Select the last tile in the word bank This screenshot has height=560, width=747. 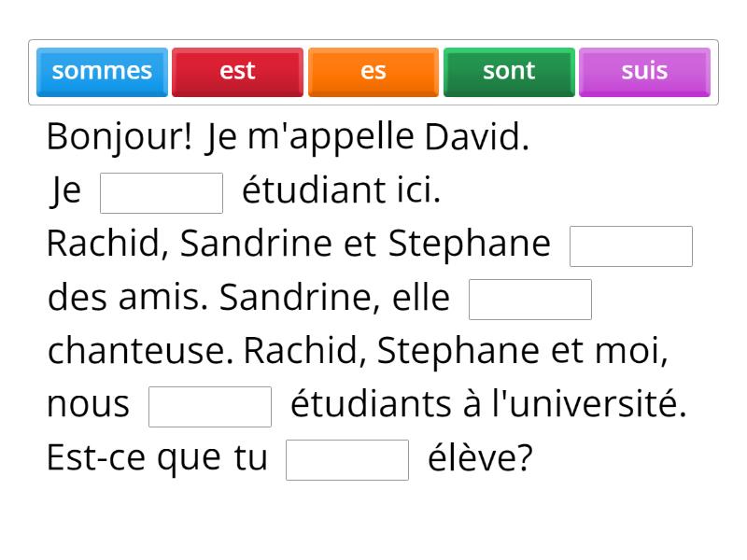(644, 70)
